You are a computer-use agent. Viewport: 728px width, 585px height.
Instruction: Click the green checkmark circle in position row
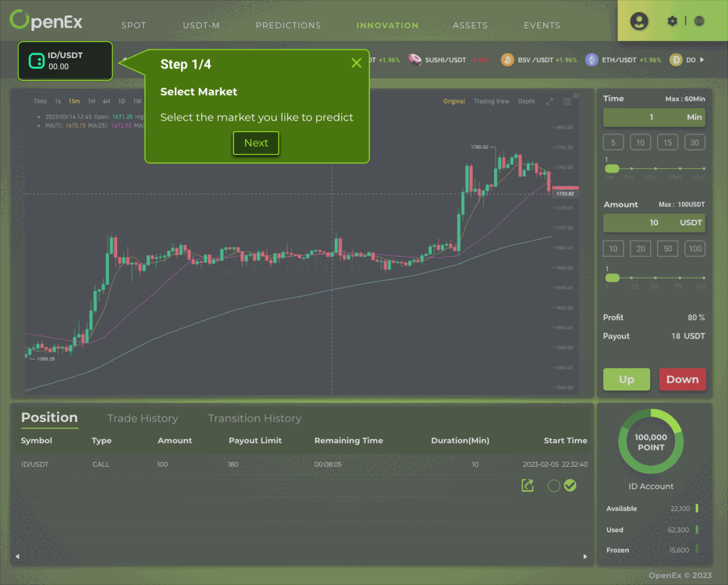coord(570,486)
